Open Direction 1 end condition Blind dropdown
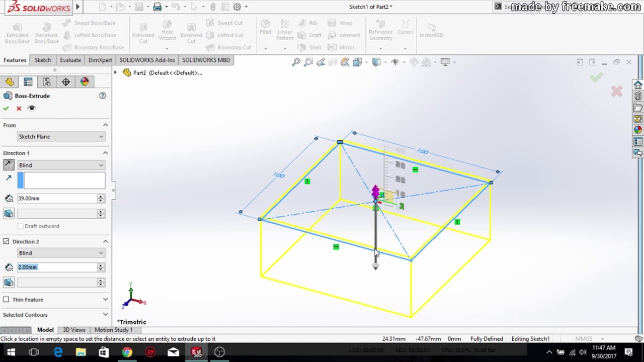644x362 pixels. [61, 165]
